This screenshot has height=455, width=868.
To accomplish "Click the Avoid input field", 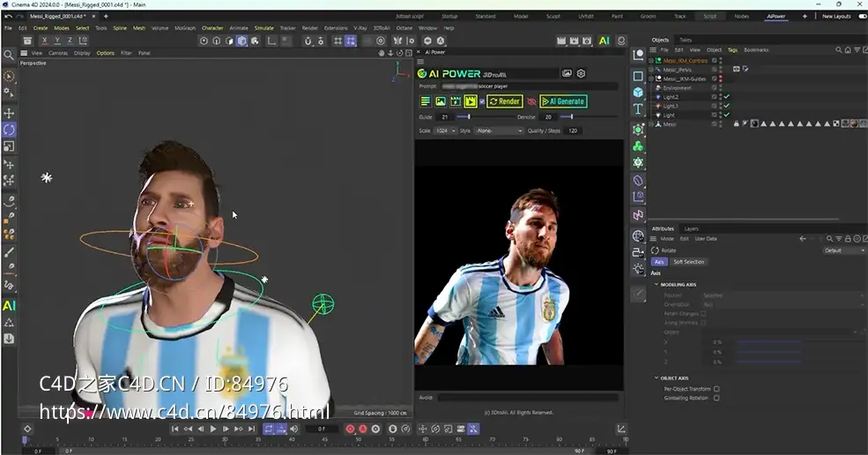I will pyautogui.click(x=528, y=398).
